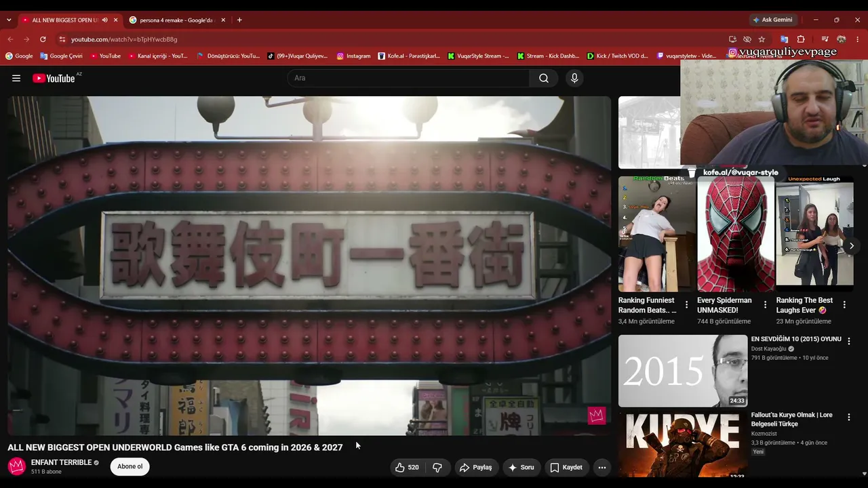Open the YouTube guide hamburger menu
Viewport: 868px width, 488px height.
coord(16,78)
